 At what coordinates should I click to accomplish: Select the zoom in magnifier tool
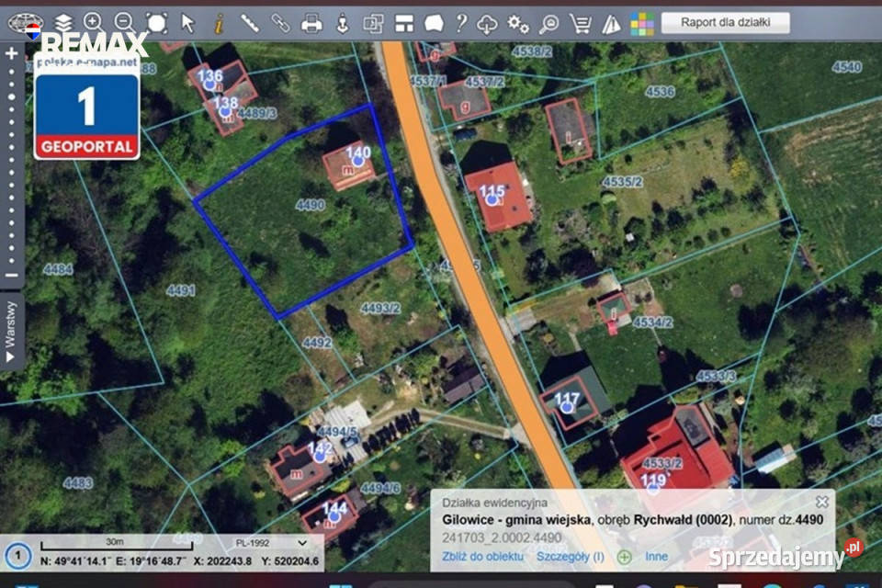94,23
